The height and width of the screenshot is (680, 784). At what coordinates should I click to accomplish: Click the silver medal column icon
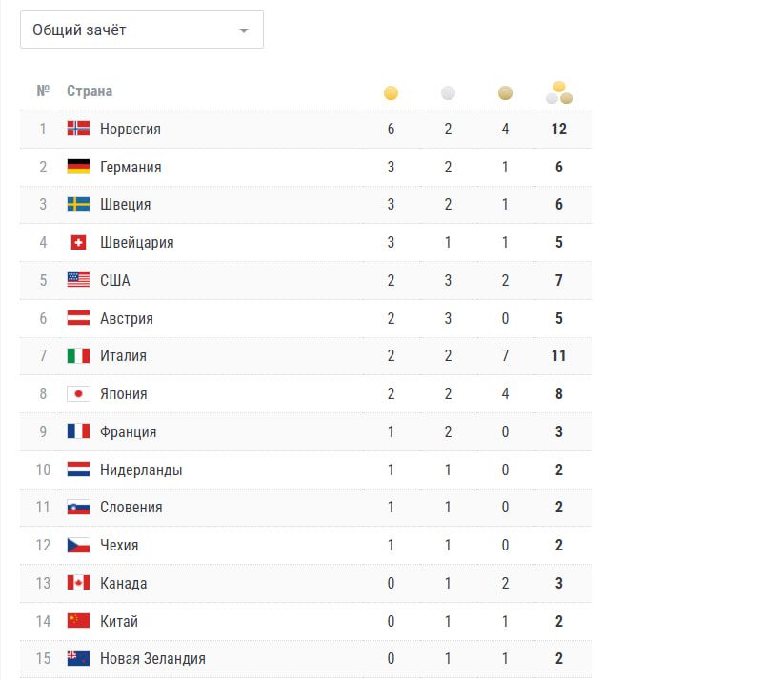point(448,93)
